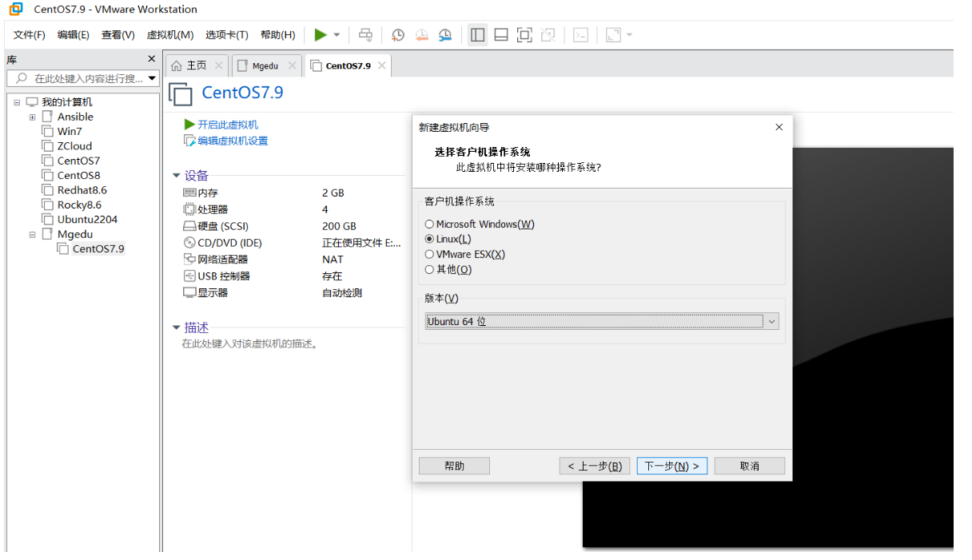Image resolution: width=972 pixels, height=560 pixels.
Task: Click the 硬盘 (SCSI) device icon
Action: (x=190, y=226)
